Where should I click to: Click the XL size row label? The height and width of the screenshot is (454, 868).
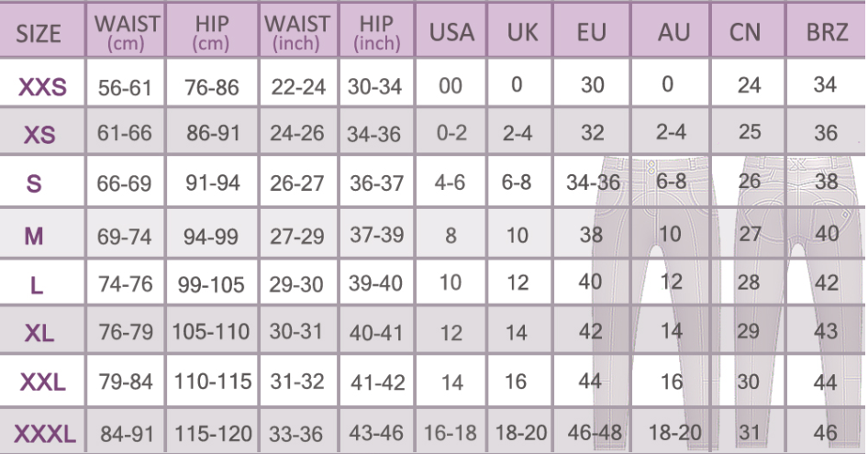click(39, 334)
